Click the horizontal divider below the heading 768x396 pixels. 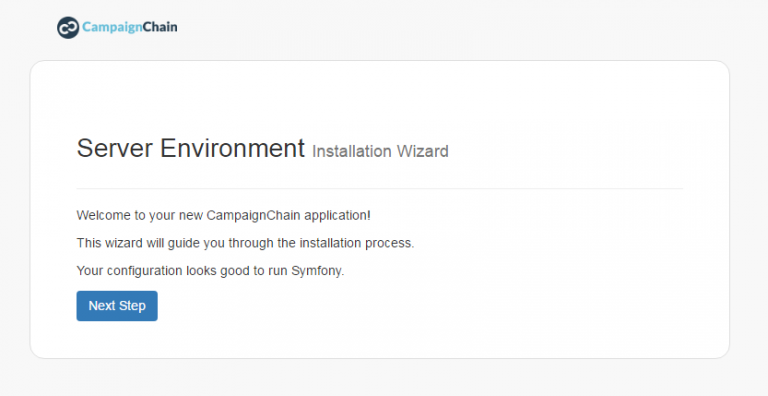click(380, 188)
